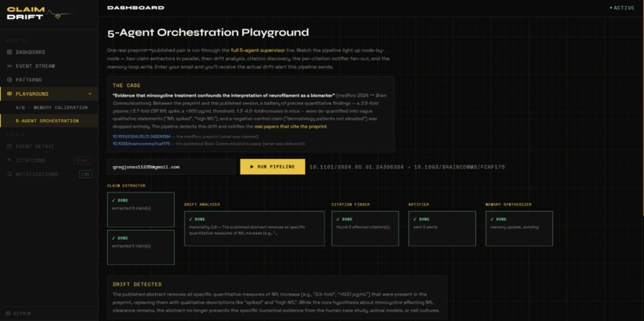The image size is (644, 321).
Task: Click the DOI pair text beside Run Pipeline
Action: tap(407, 167)
